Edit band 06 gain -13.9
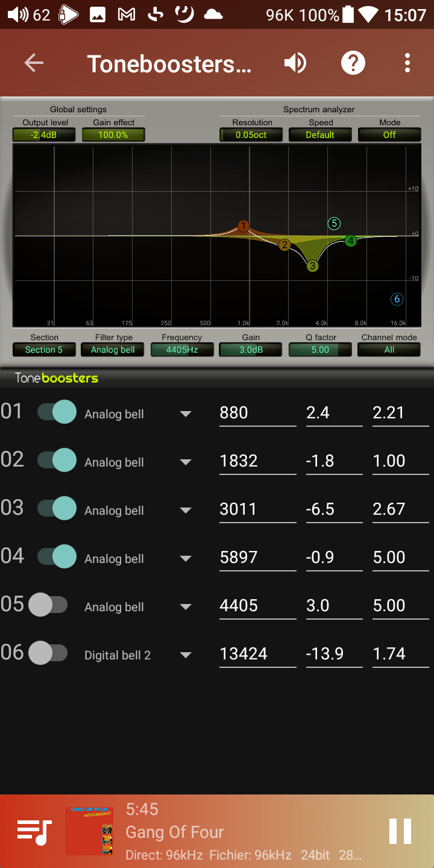This screenshot has width=434, height=868. tap(334, 654)
